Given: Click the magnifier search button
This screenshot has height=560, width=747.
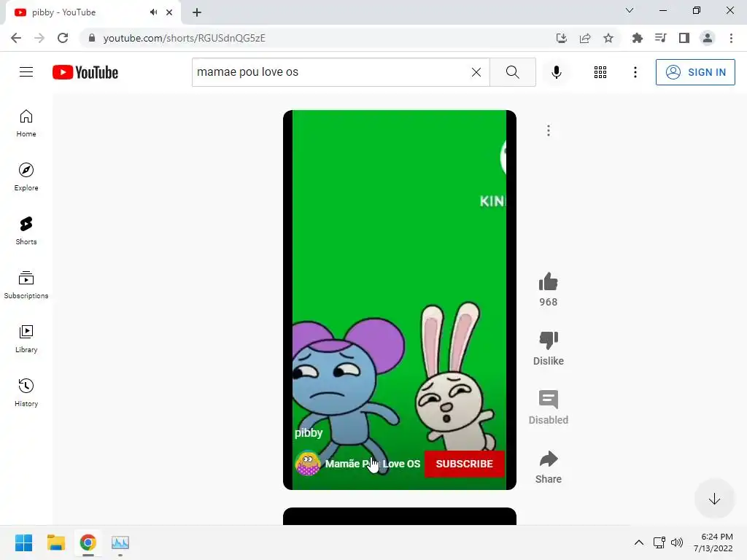Looking at the screenshot, I should [513, 72].
